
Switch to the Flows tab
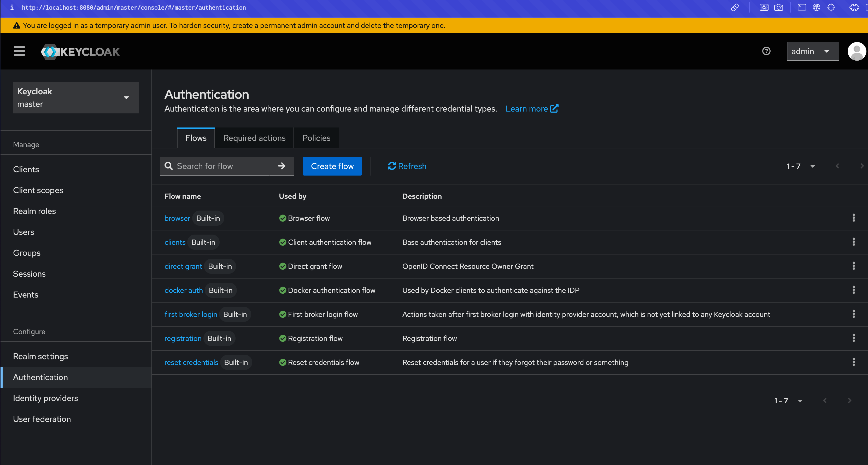(x=196, y=138)
